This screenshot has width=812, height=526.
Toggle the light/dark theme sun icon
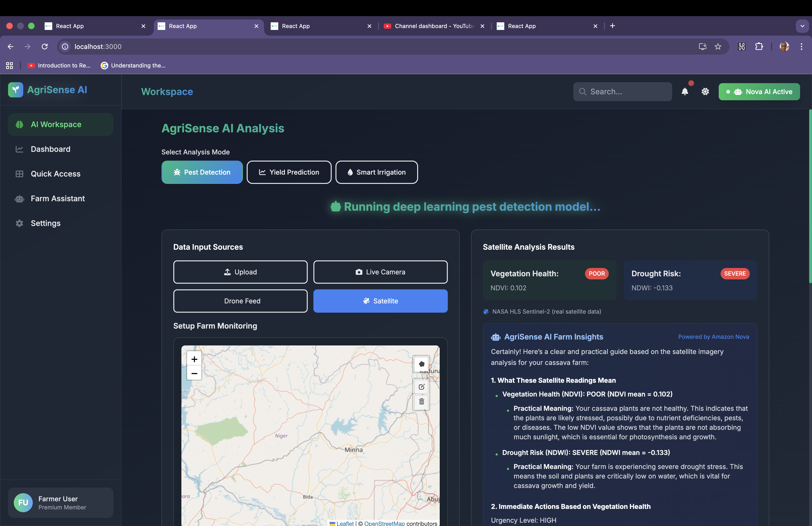coord(705,91)
